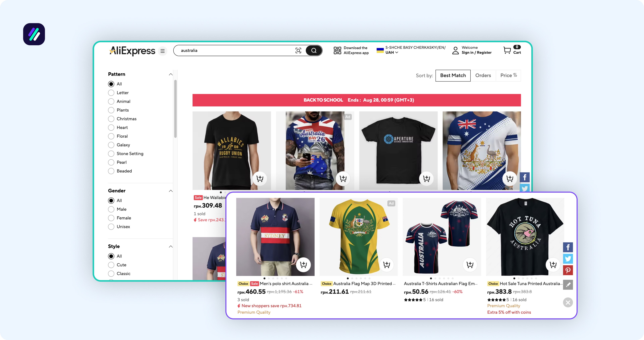644x340 pixels.
Task: Add kangaroo emu flag shirt to cart
Action: click(x=509, y=179)
